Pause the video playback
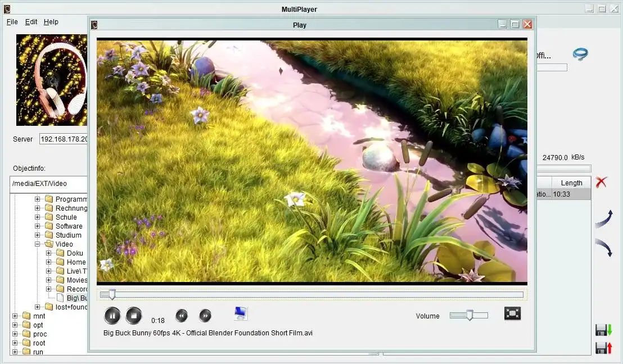 112,316
